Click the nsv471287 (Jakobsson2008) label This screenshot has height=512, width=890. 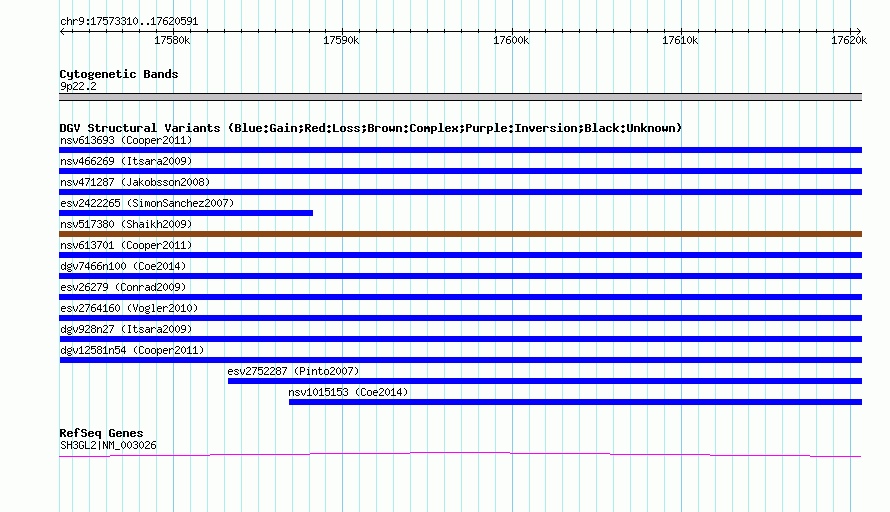[135, 182]
